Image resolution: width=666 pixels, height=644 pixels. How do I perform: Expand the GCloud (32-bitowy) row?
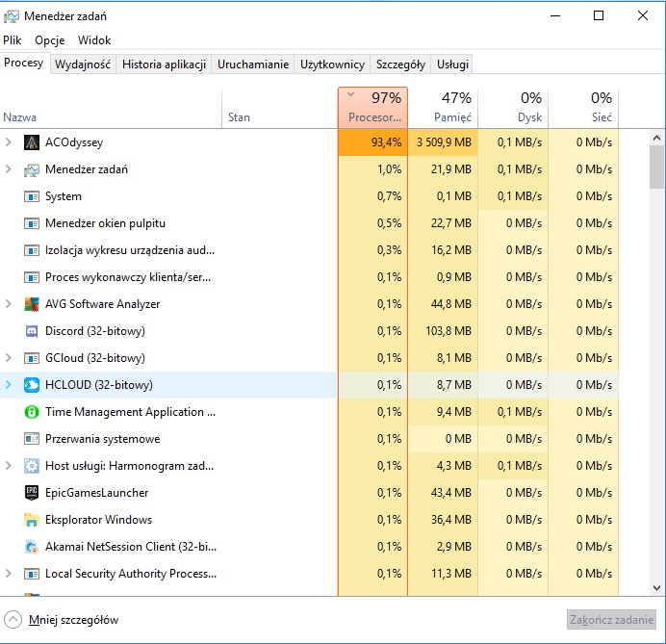click(x=8, y=358)
